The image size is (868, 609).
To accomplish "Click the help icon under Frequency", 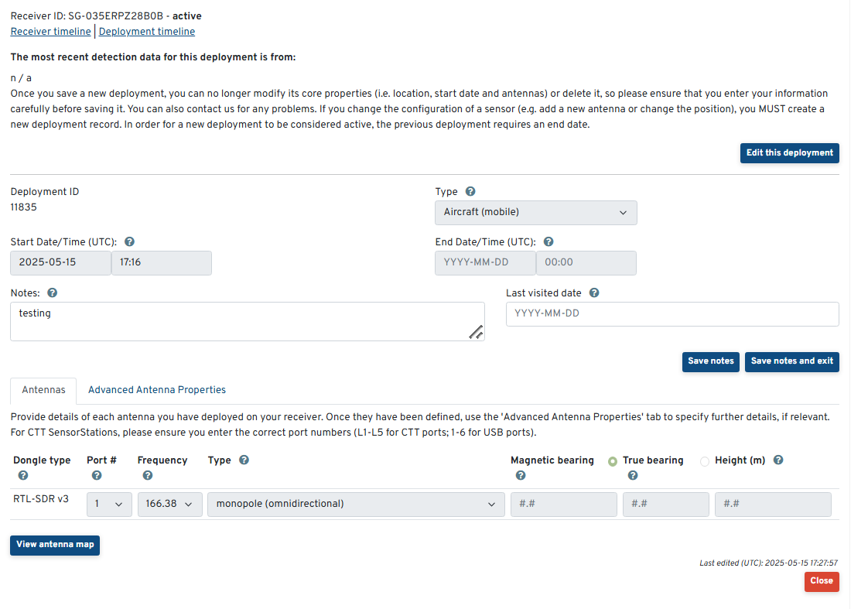I will [x=147, y=475].
